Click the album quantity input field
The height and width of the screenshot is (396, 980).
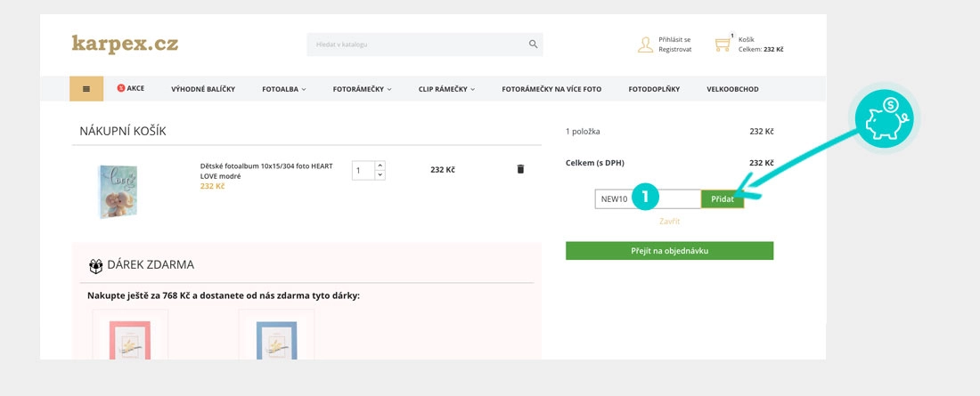click(363, 171)
